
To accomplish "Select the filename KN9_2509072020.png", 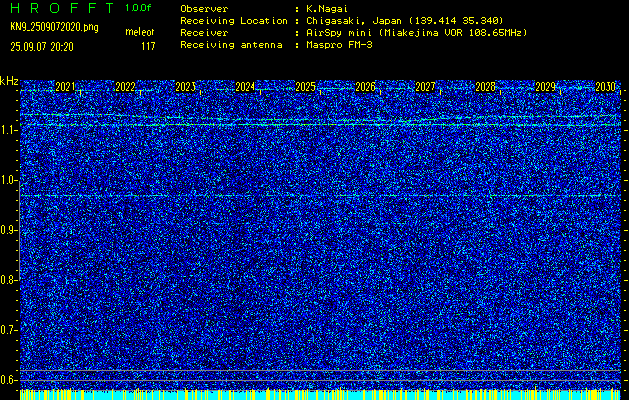I will pyautogui.click(x=54, y=27).
